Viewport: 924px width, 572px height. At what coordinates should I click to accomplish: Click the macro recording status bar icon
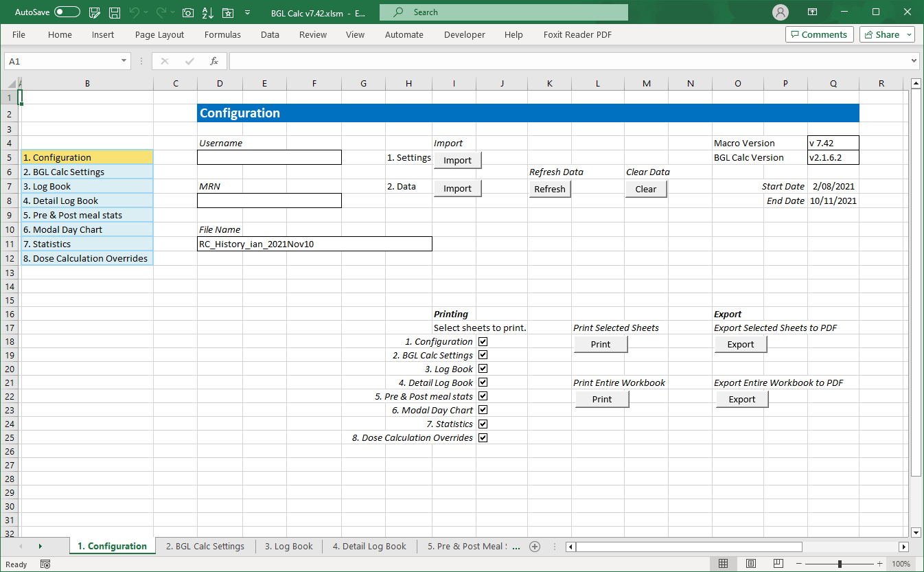[45, 564]
